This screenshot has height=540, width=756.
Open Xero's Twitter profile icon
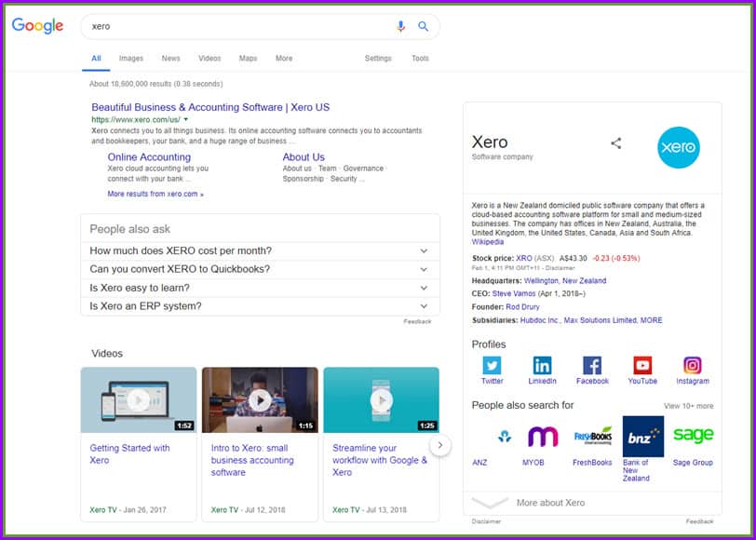[492, 366]
